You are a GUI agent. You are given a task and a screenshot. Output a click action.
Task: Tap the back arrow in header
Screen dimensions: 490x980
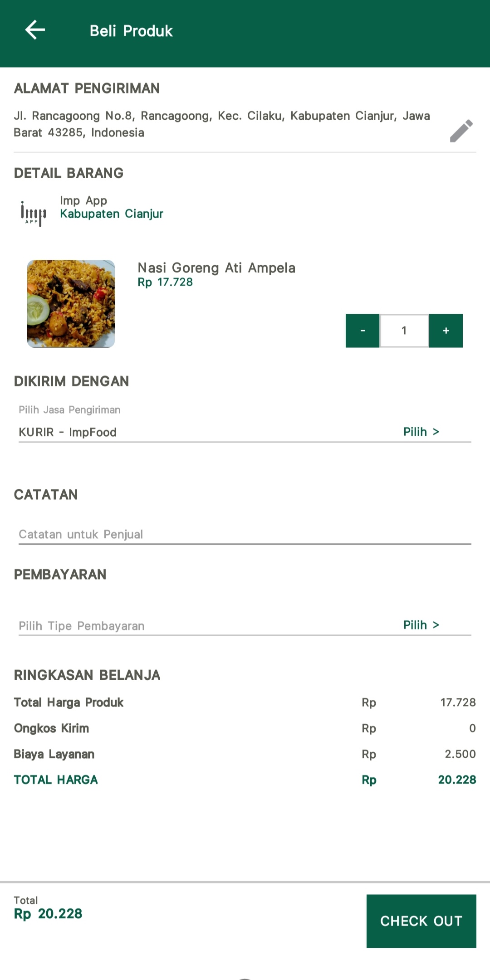[35, 30]
